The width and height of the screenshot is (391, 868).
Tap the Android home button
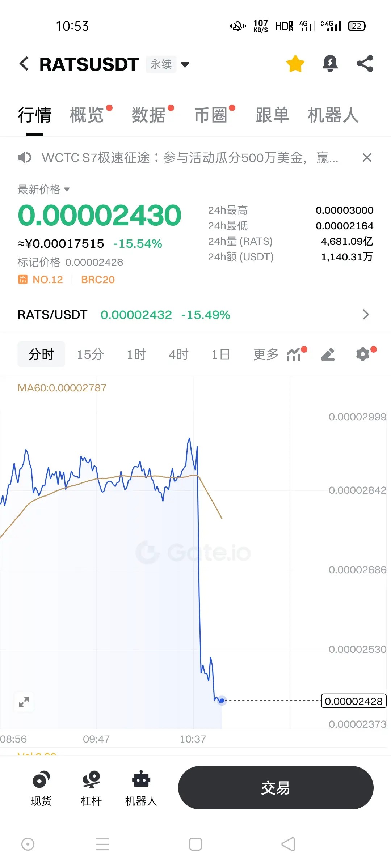pyautogui.click(x=195, y=844)
